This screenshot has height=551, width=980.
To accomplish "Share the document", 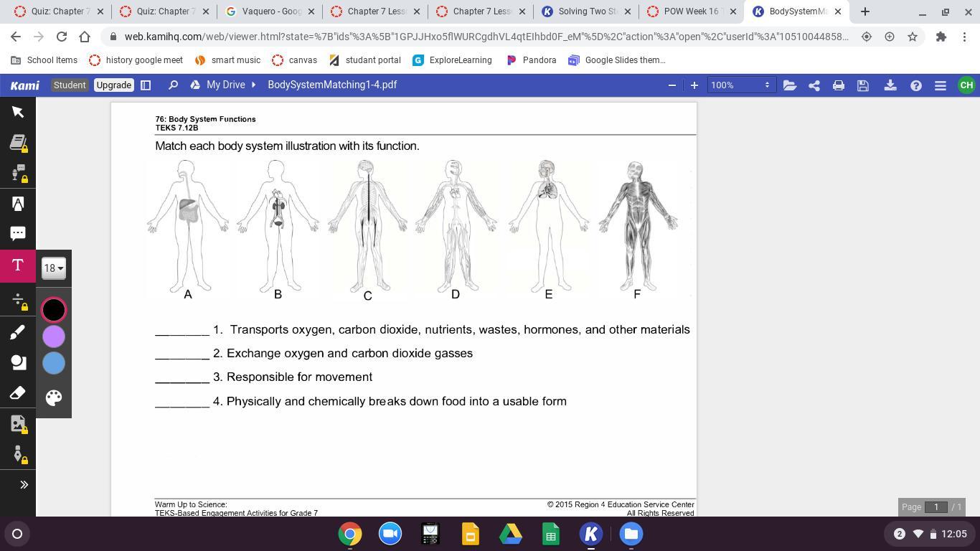I will 814,85.
